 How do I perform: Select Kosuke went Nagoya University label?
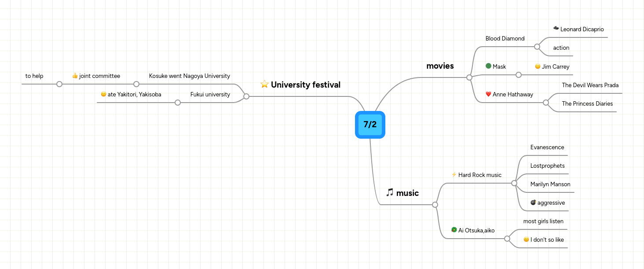tap(190, 76)
